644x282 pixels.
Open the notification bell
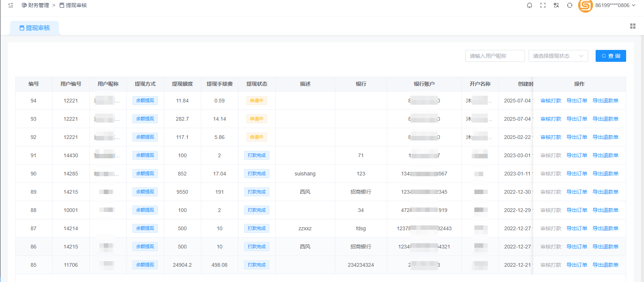tap(529, 5)
